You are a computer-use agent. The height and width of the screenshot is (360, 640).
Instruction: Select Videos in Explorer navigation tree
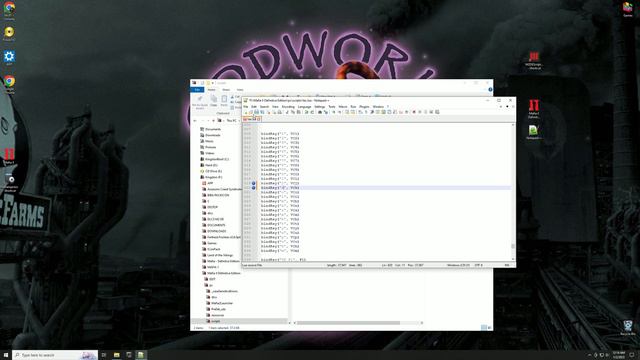click(x=209, y=153)
